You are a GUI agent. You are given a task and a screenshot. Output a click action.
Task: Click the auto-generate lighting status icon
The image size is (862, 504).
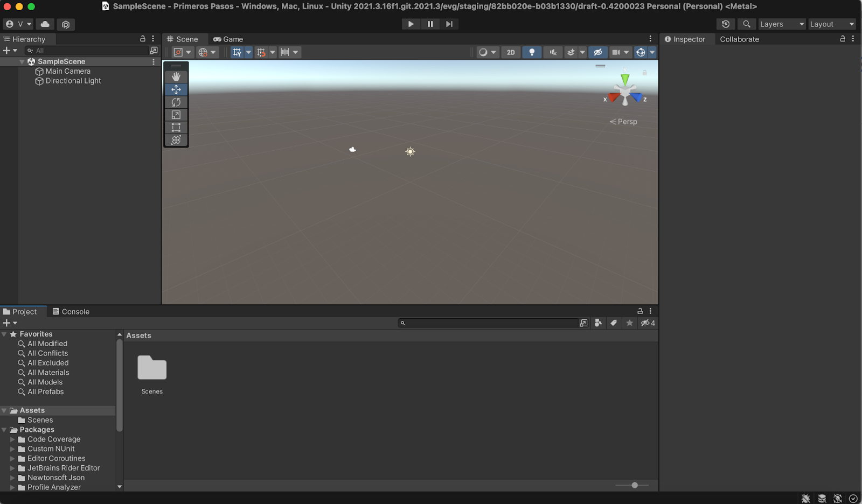coord(838,499)
